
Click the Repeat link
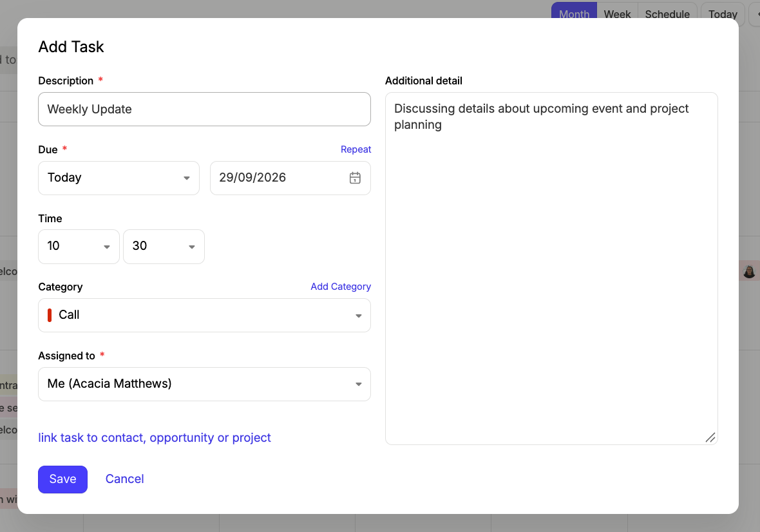356,149
